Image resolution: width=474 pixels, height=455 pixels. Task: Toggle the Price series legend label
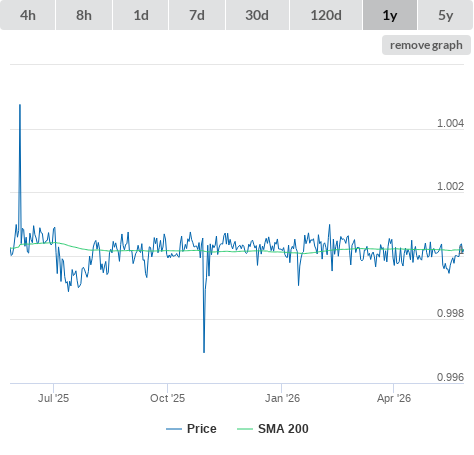click(202, 429)
